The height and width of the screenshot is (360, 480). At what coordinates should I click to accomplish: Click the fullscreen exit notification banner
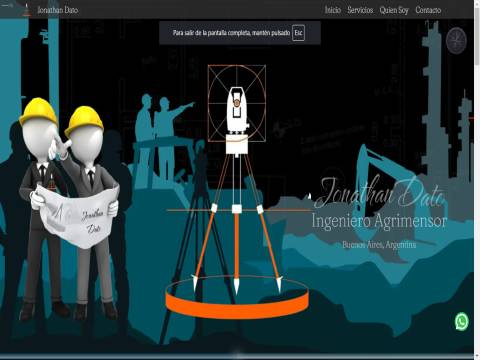coord(240,33)
